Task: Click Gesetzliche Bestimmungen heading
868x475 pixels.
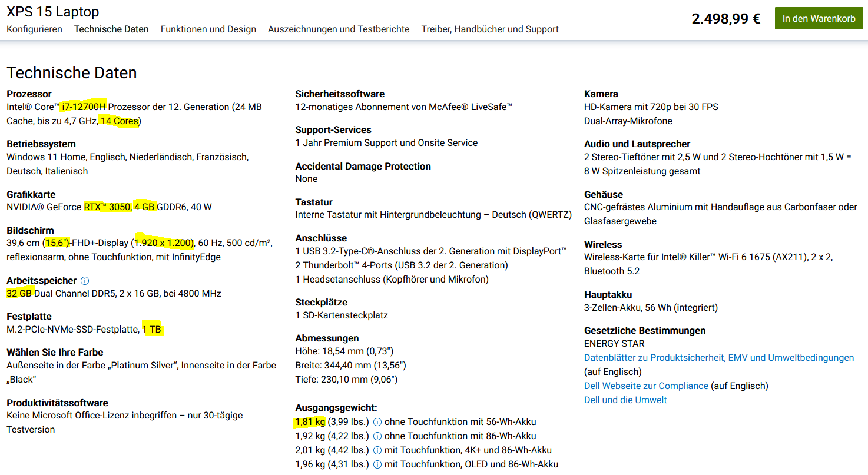Action: (645, 330)
